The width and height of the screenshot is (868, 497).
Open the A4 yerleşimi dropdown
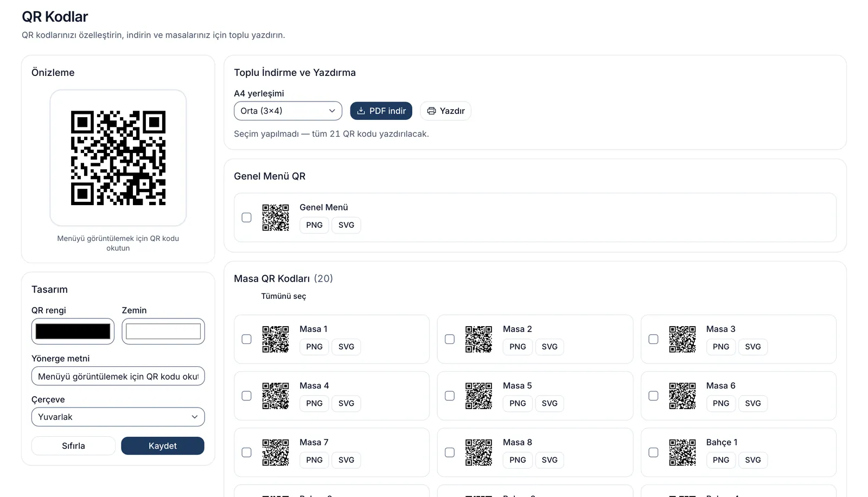pyautogui.click(x=288, y=111)
